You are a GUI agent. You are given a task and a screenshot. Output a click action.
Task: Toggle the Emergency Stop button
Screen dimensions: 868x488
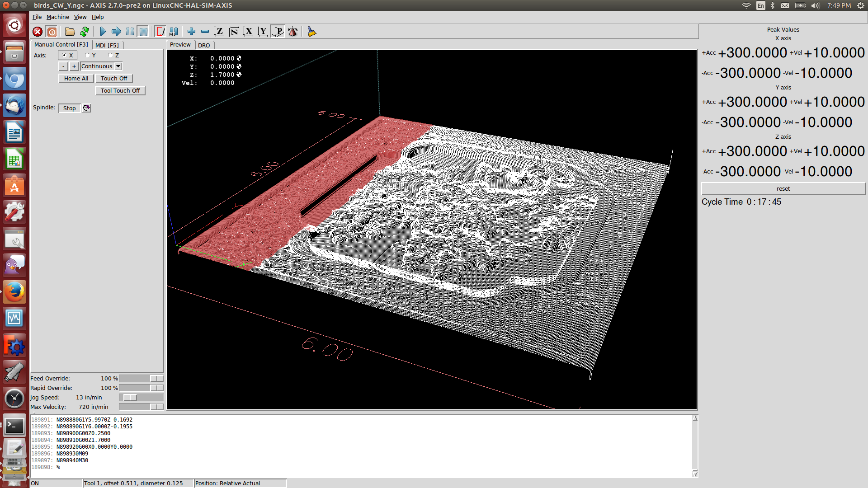pos(38,32)
